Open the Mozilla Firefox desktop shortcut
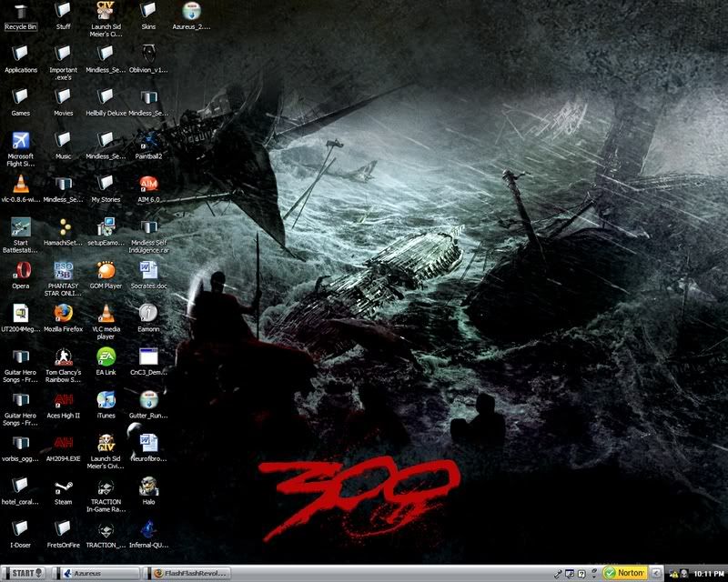 63,314
